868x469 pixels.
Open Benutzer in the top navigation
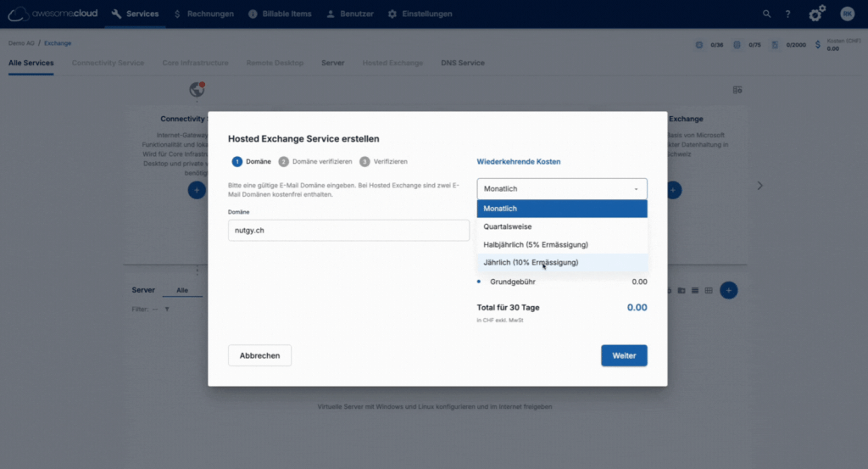coord(350,14)
